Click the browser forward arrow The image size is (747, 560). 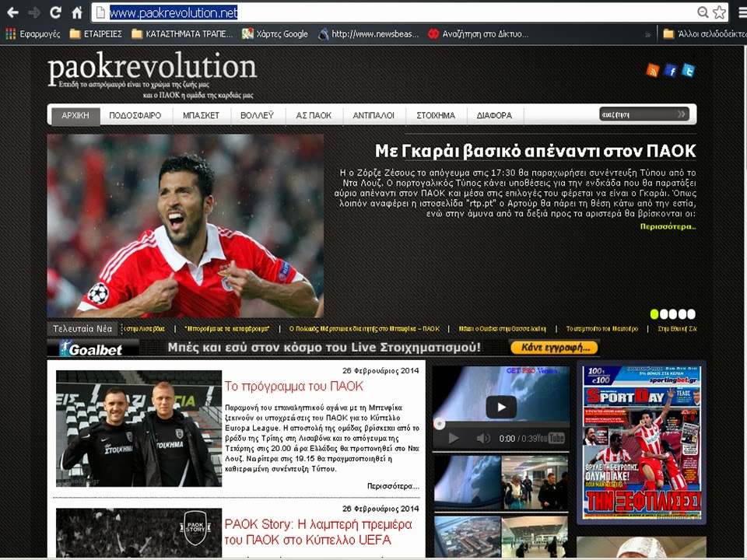point(34,12)
